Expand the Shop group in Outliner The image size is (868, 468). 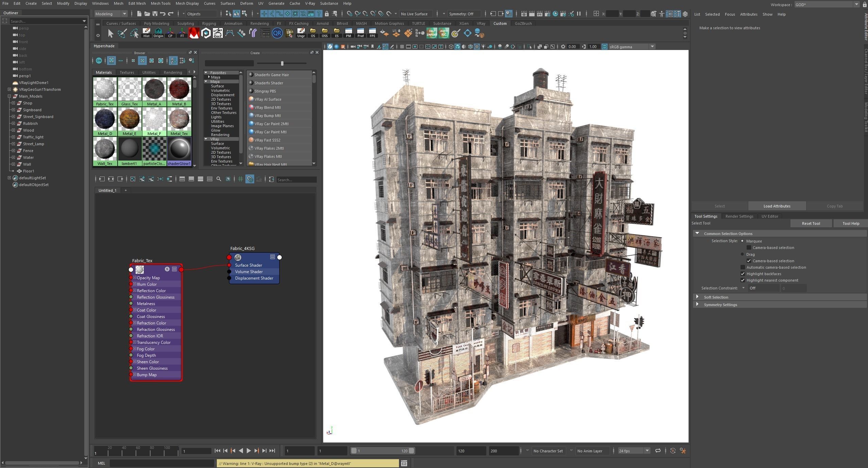[x=13, y=103]
